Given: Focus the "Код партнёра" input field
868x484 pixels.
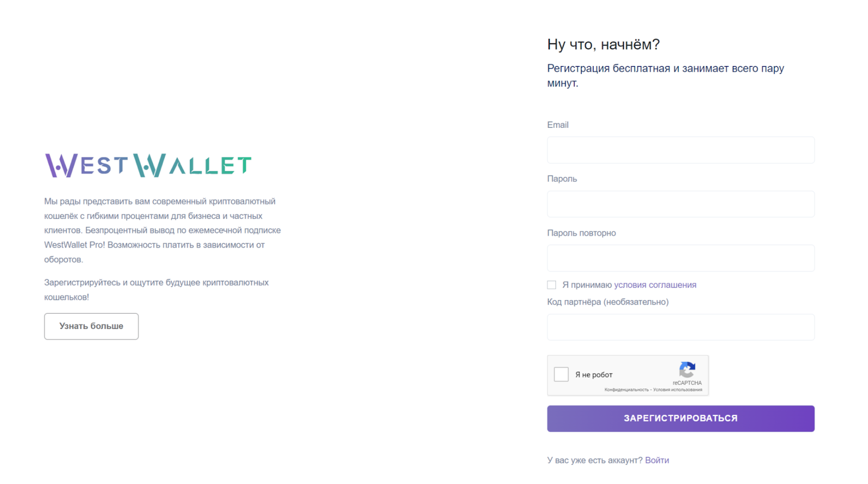Looking at the screenshot, I should [x=680, y=327].
